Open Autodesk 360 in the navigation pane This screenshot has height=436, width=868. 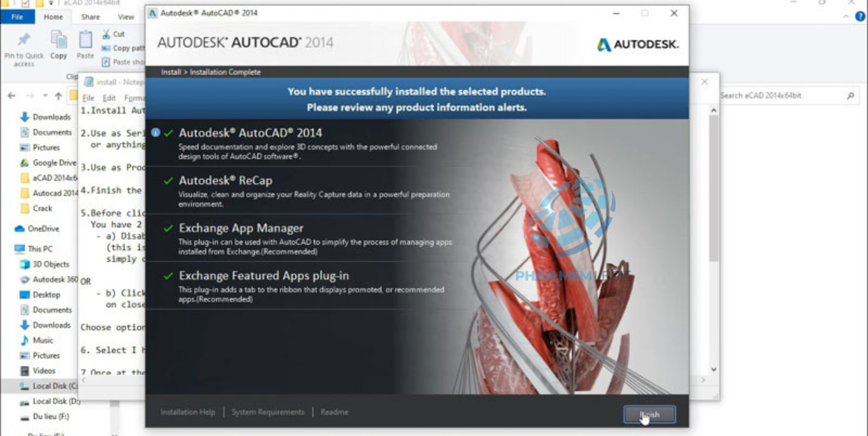click(49, 279)
